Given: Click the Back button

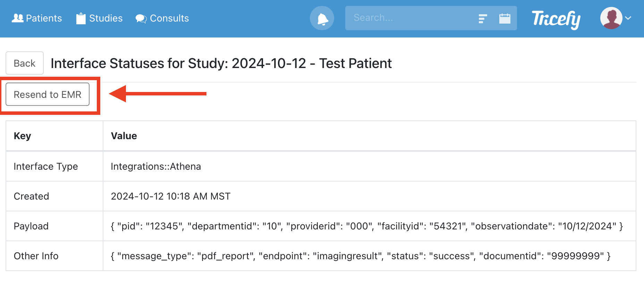Looking at the screenshot, I should 25,63.
